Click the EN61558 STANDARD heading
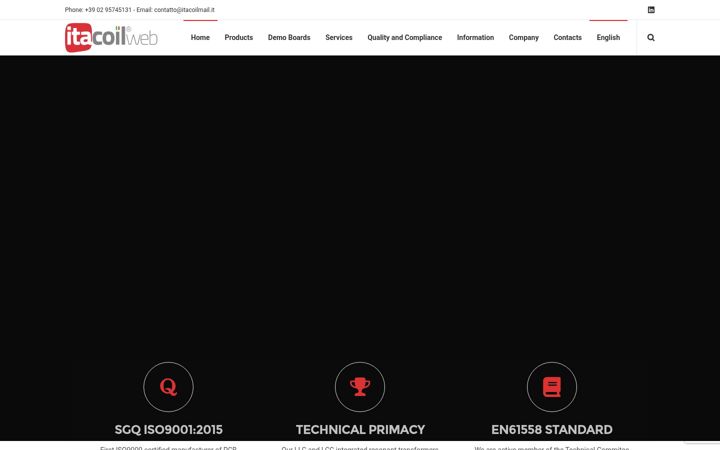This screenshot has width=720, height=450. (x=551, y=430)
